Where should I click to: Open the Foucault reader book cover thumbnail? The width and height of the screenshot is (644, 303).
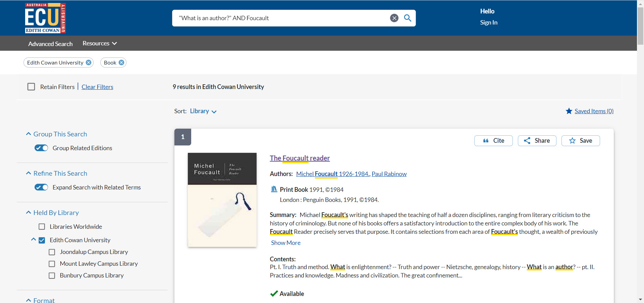222,200
